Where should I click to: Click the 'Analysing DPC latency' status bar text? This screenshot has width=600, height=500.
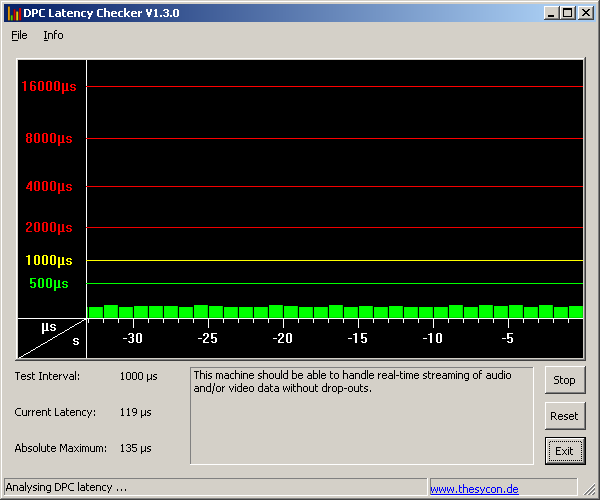(x=66, y=488)
